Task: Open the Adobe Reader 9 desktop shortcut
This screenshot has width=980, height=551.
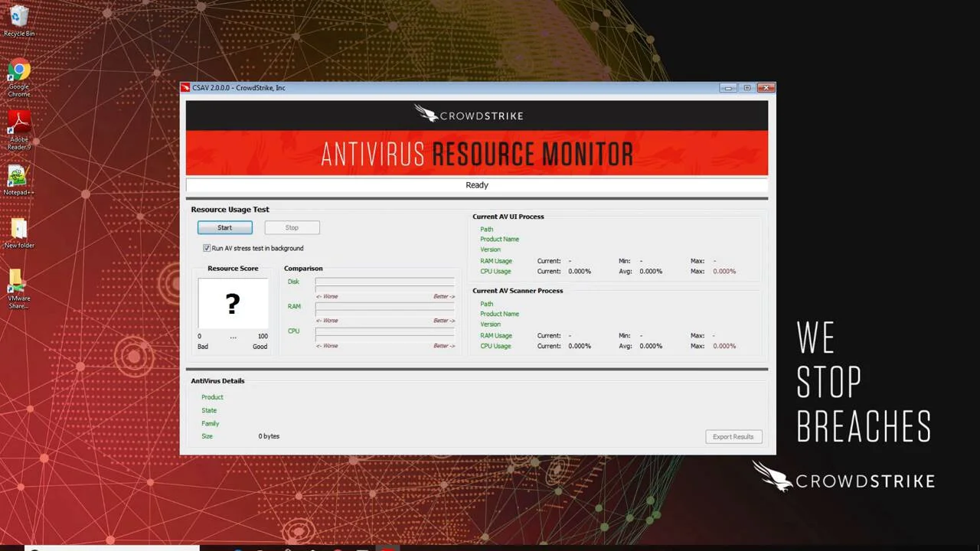Action: (x=19, y=130)
